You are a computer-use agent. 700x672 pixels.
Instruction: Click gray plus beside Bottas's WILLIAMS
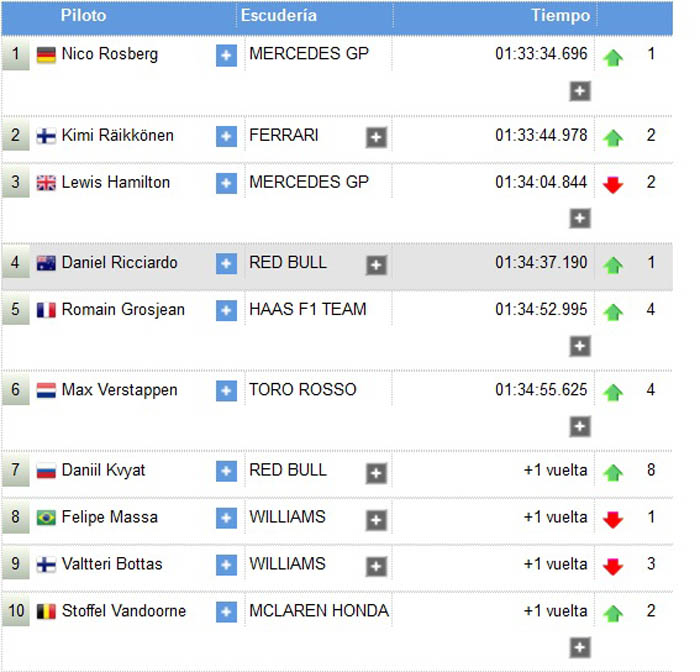376,566
